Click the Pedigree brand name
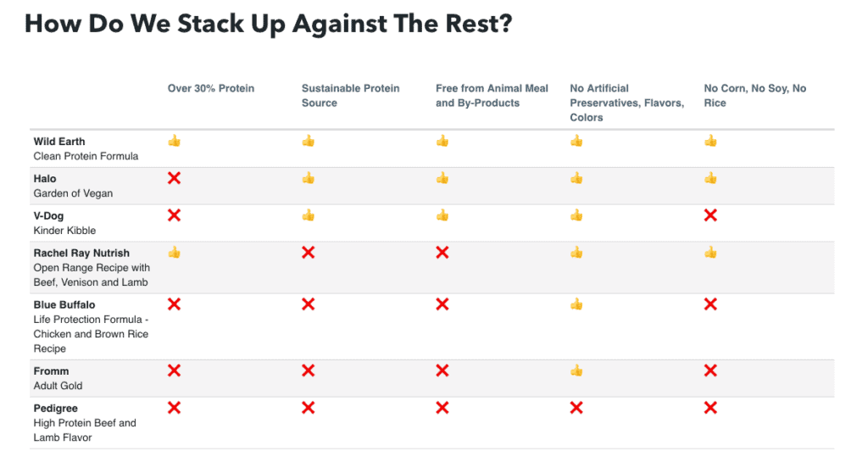Image resolution: width=868 pixels, height=468 pixels. pyautogui.click(x=56, y=409)
